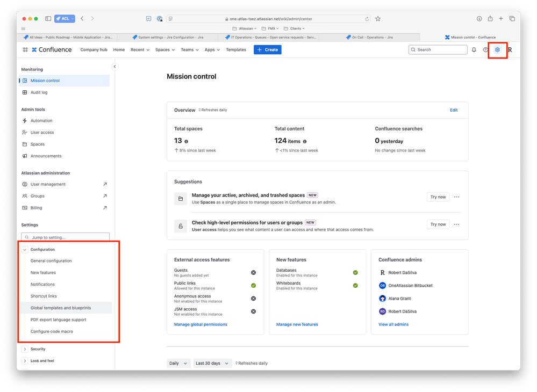Viewport: 537px width, 392px height.
Task: Open the Spaces dropdown menu
Action: pos(164,50)
